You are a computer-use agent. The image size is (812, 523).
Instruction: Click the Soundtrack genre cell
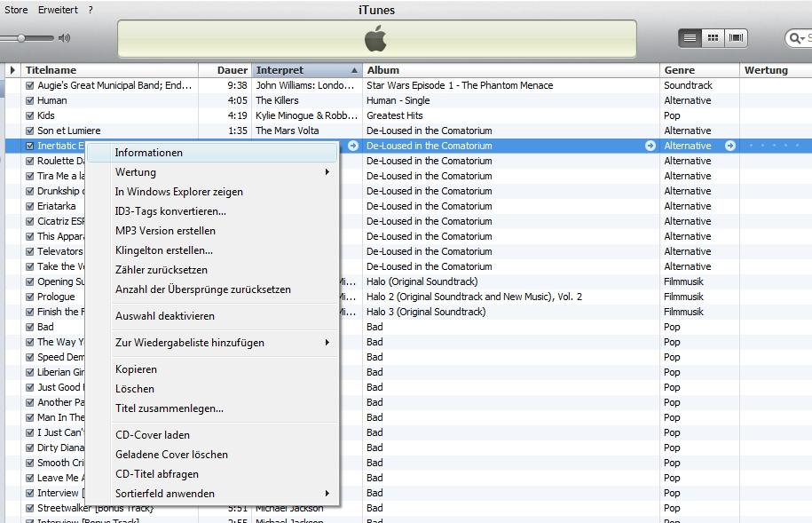(689, 85)
